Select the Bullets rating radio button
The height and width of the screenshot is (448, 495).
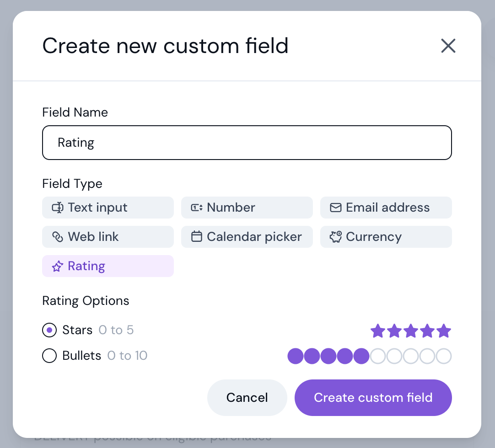pos(49,356)
